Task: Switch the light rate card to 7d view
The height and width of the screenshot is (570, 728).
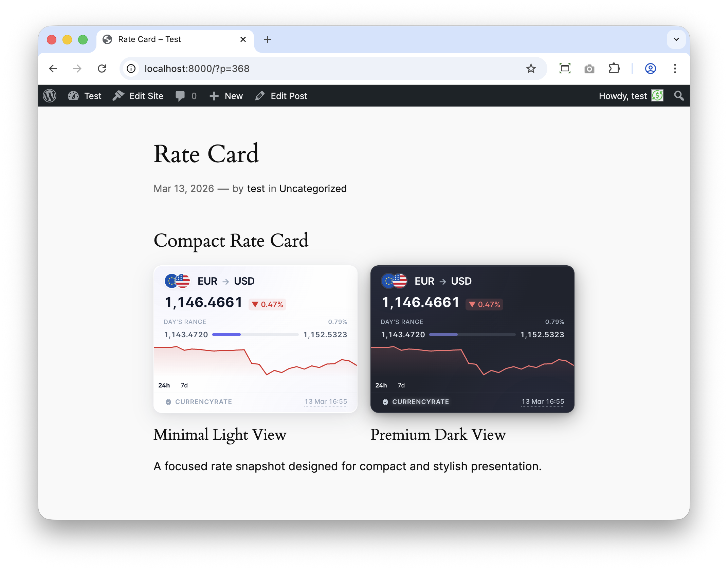Action: click(184, 385)
